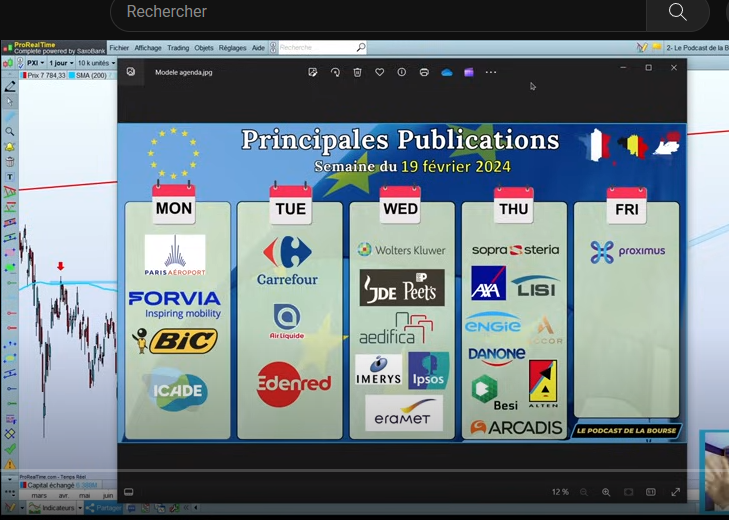Click the alert bell icon
Viewport: 729px width, 525px height.
click(10, 147)
